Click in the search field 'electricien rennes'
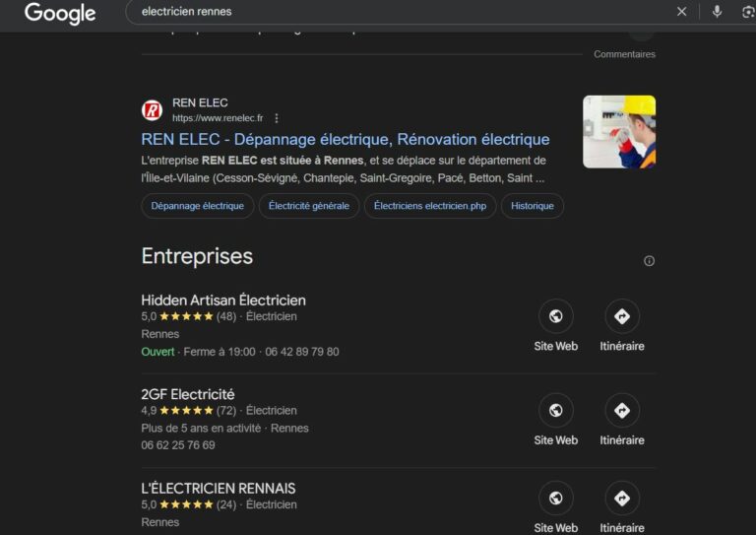The width and height of the screenshot is (756, 535). 401,12
